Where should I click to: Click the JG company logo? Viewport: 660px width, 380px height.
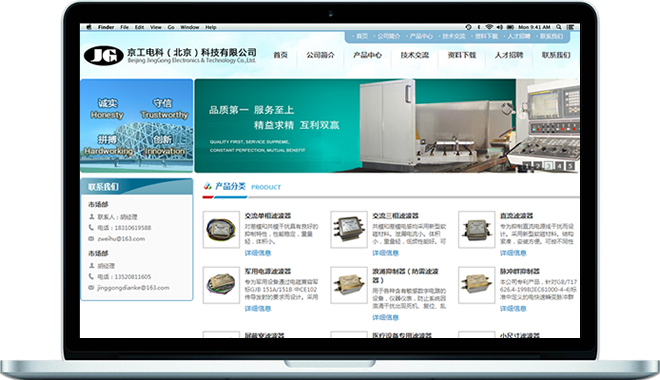pyautogui.click(x=104, y=56)
